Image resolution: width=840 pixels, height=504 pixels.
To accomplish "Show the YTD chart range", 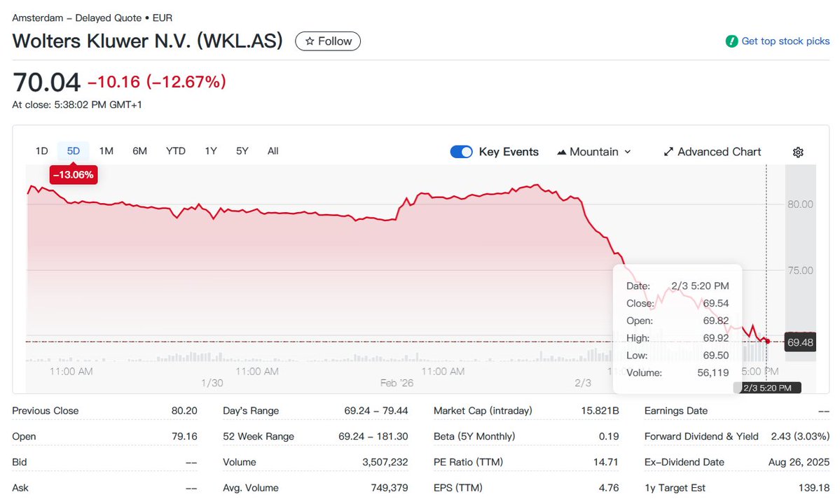I will coord(176,150).
